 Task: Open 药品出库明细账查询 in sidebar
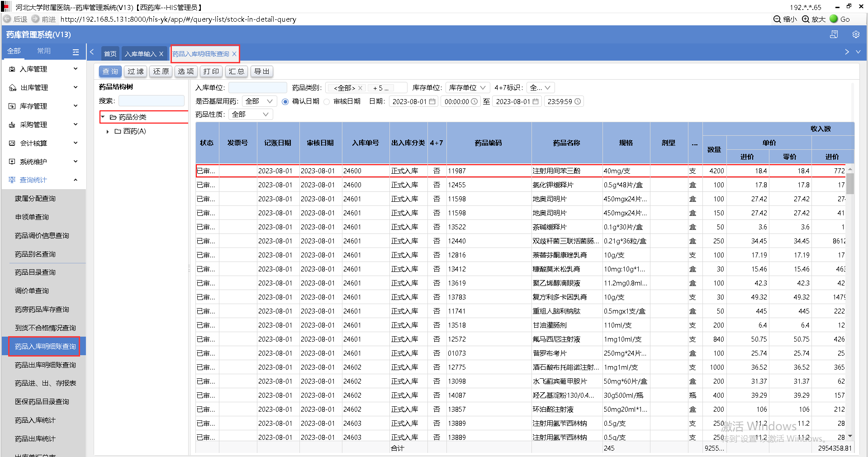45,365
